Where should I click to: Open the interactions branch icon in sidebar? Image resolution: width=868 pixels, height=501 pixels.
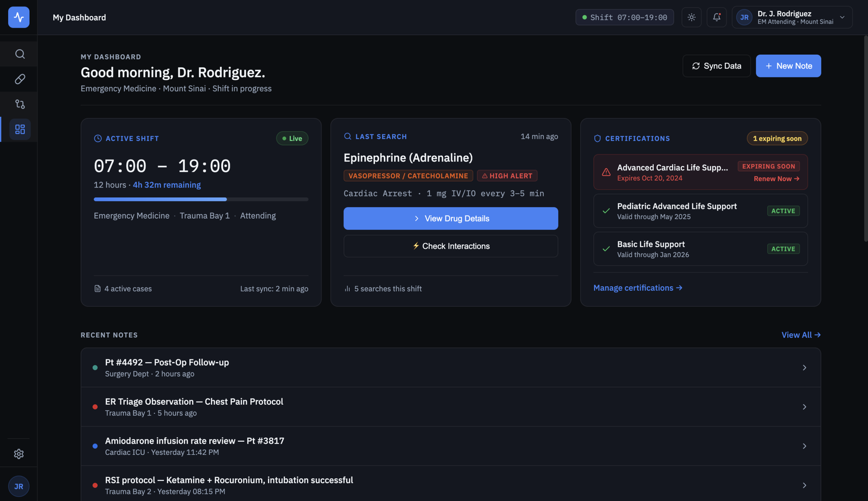coord(20,104)
